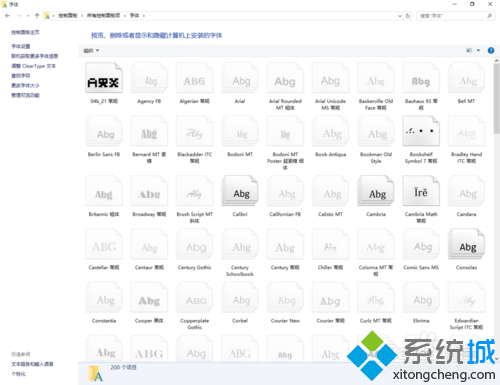Viewport: 500px width, 385px height.
Task: Select the Corbel font icon
Action: coord(240,298)
